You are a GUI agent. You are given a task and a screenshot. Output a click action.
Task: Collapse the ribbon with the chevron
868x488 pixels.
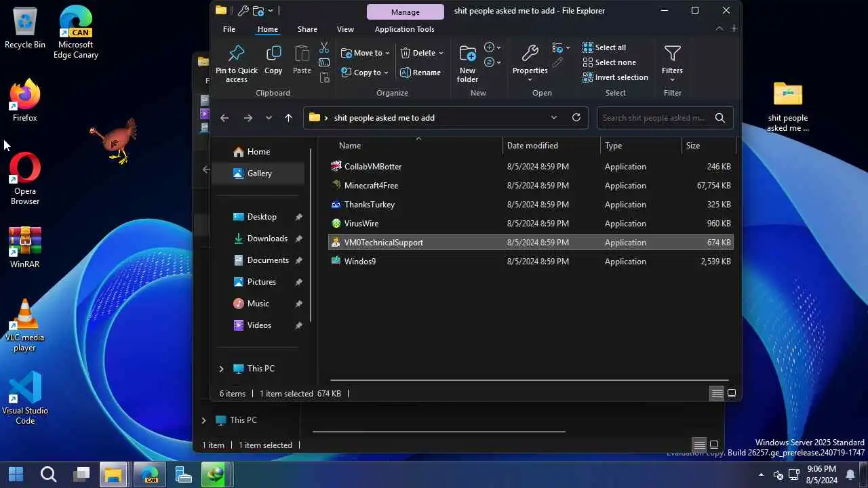pos(719,28)
